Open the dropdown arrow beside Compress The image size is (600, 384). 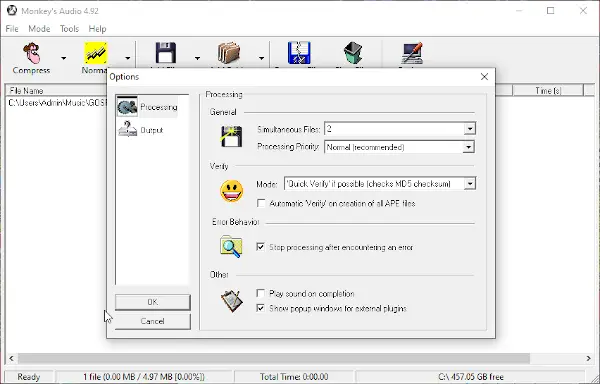point(64,58)
